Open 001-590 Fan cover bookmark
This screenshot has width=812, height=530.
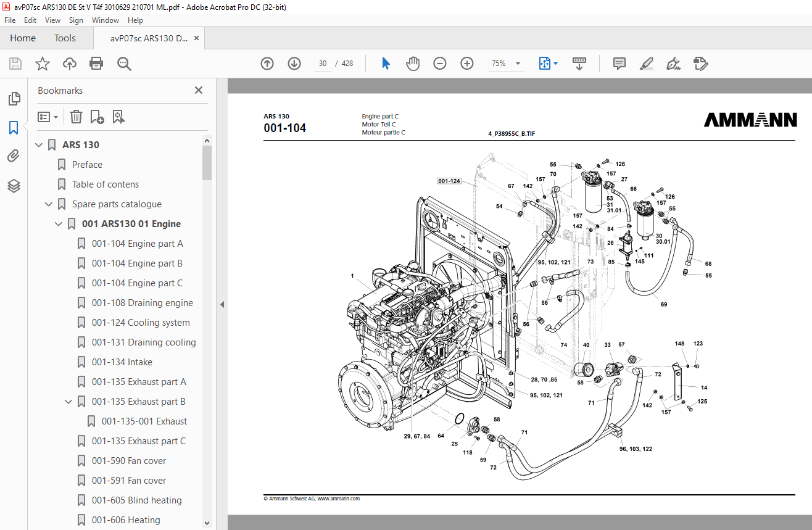tap(129, 461)
